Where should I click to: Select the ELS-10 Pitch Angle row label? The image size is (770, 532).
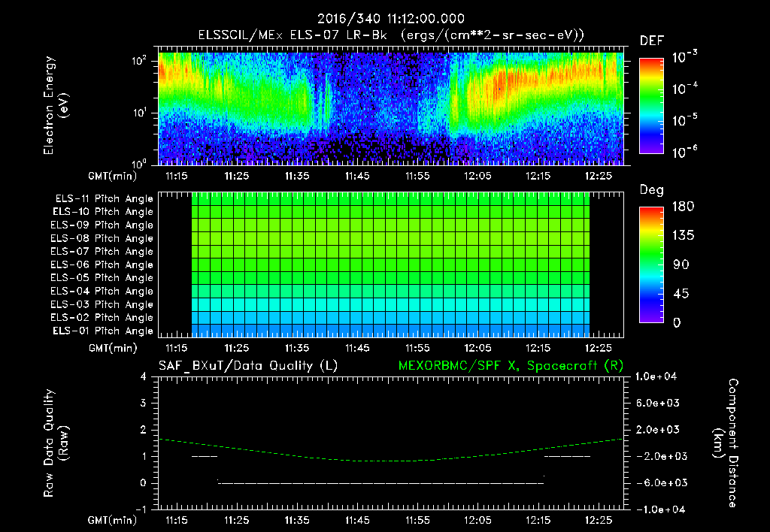pos(103,212)
